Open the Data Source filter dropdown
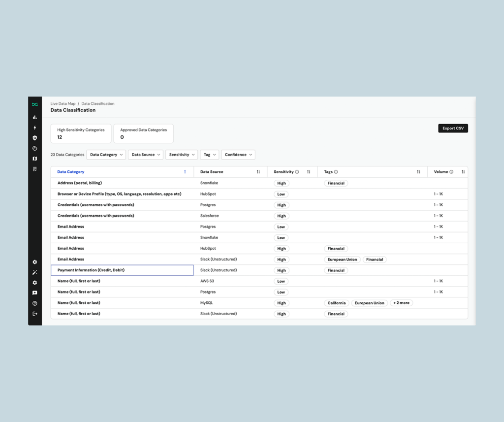 [x=146, y=155]
